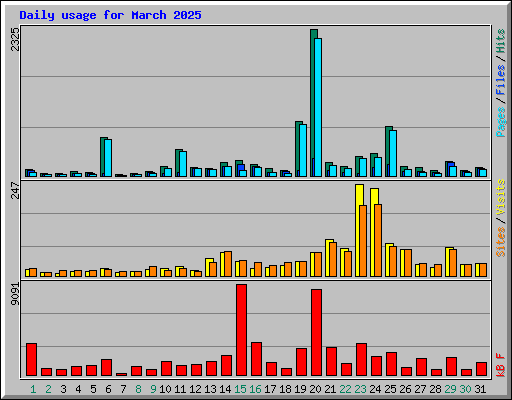512x400 pixels.
Task: Click the red KB bar for day 20
Action: point(317,333)
